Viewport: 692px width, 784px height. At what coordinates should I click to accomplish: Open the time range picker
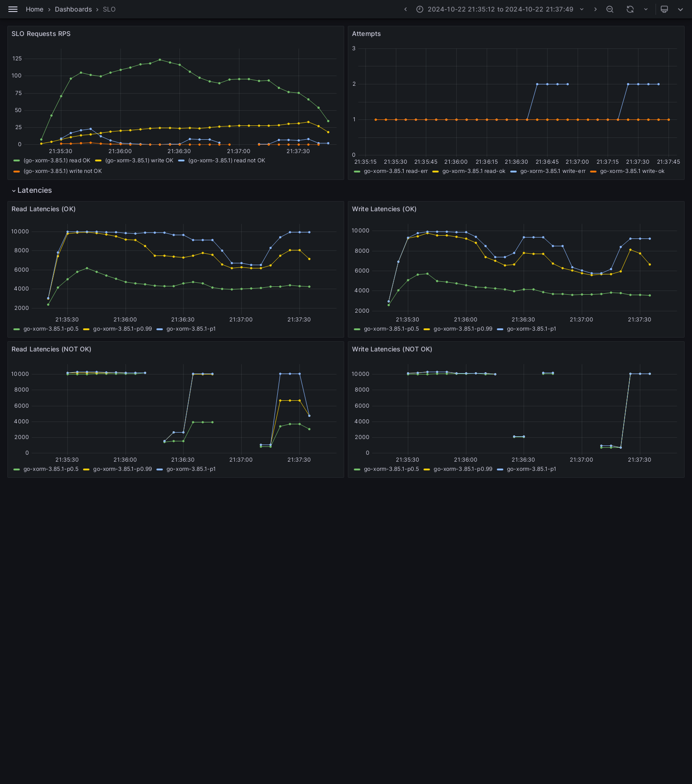coord(500,9)
